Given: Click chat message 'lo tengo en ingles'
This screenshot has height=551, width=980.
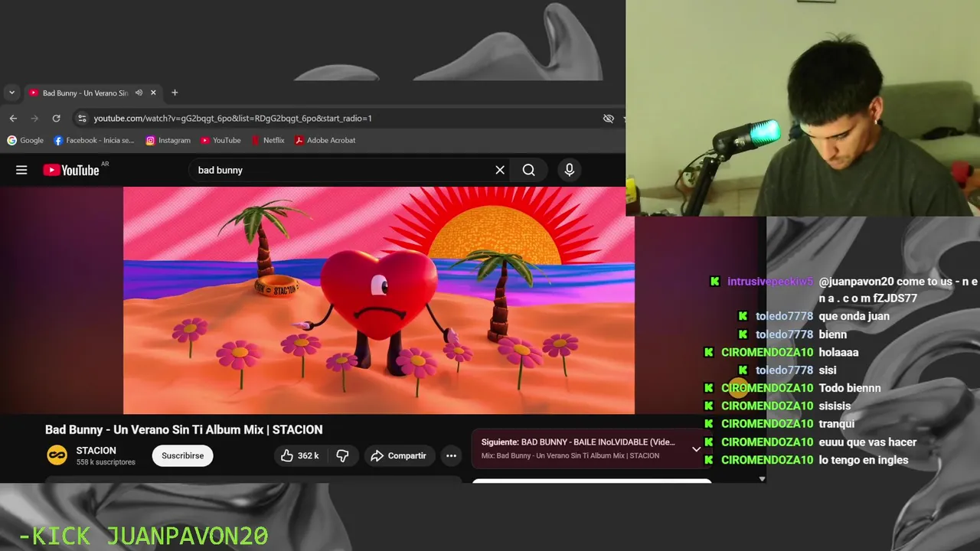Looking at the screenshot, I should coord(864,460).
